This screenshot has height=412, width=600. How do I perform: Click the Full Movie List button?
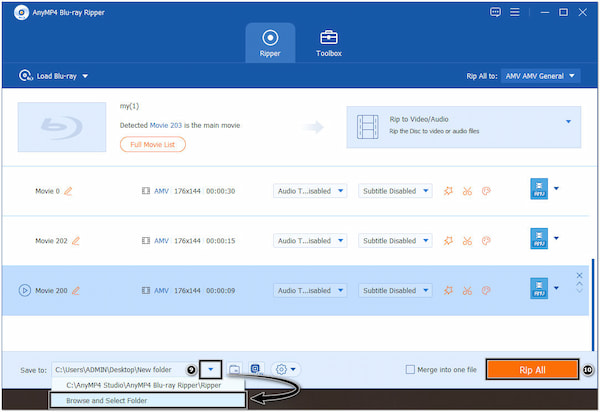153,144
